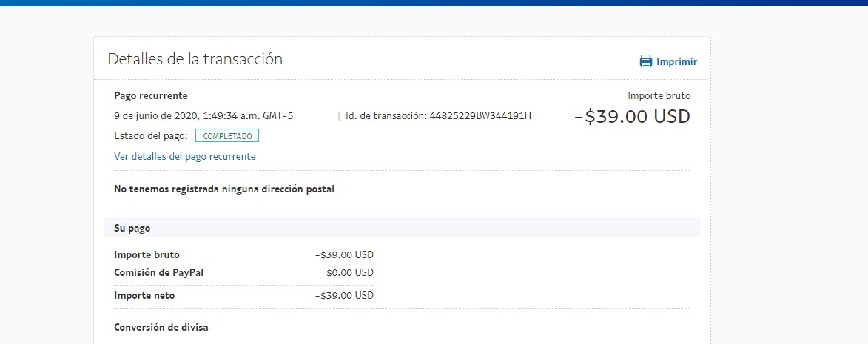Click the Comisión de PayPal row label
This screenshot has width=868, height=344.
(155, 273)
